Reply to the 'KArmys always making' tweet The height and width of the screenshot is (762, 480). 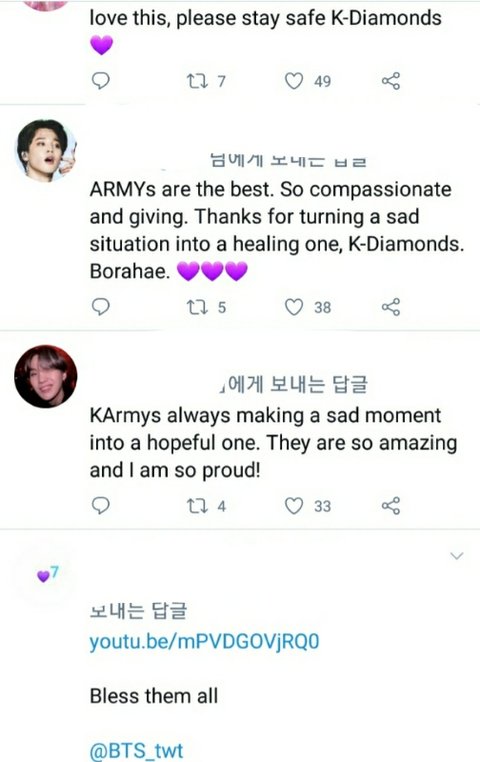pyautogui.click(x=101, y=505)
